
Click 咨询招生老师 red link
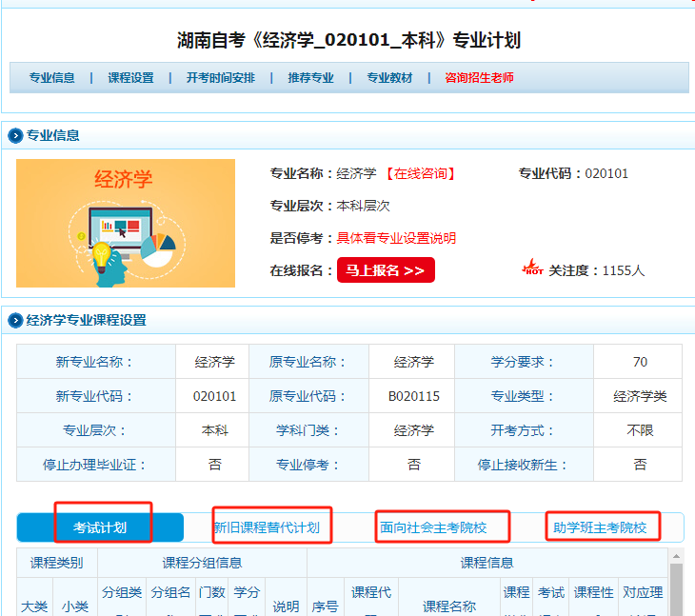[480, 78]
